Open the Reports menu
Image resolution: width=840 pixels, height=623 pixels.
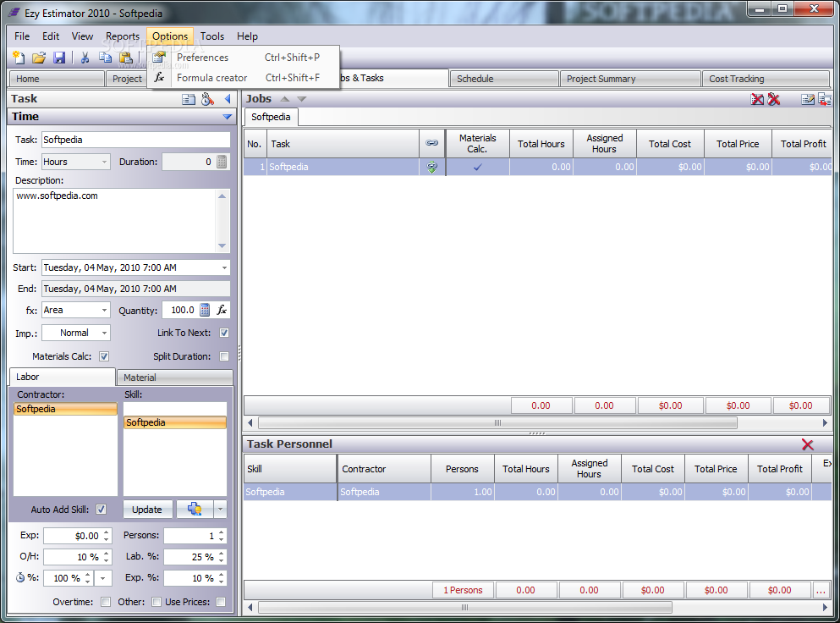123,36
